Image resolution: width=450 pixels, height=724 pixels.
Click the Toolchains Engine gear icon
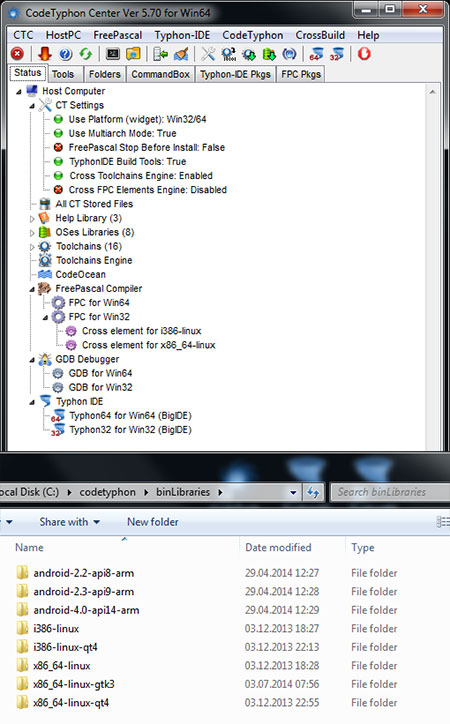point(45,260)
